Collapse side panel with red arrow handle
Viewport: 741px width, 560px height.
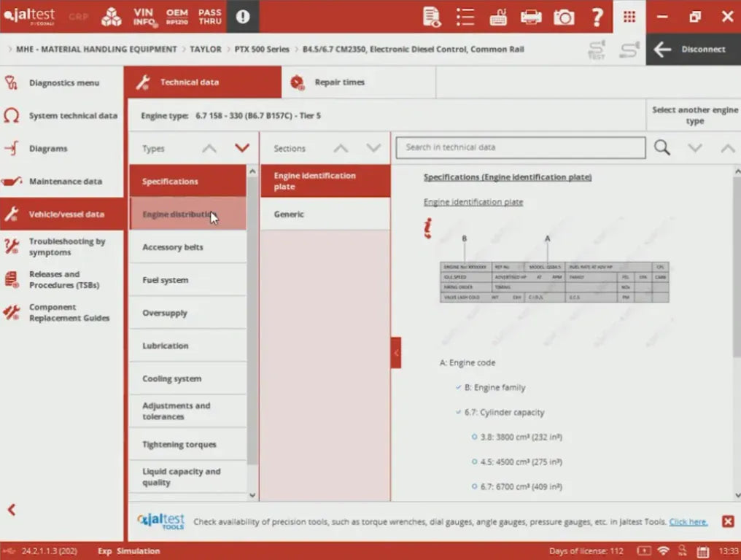pyautogui.click(x=396, y=353)
